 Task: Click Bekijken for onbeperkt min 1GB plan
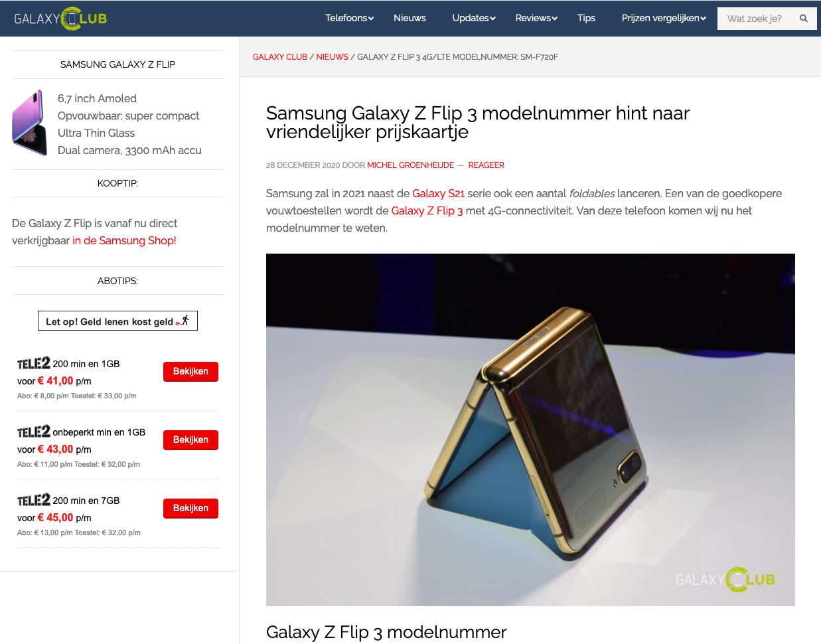(190, 440)
